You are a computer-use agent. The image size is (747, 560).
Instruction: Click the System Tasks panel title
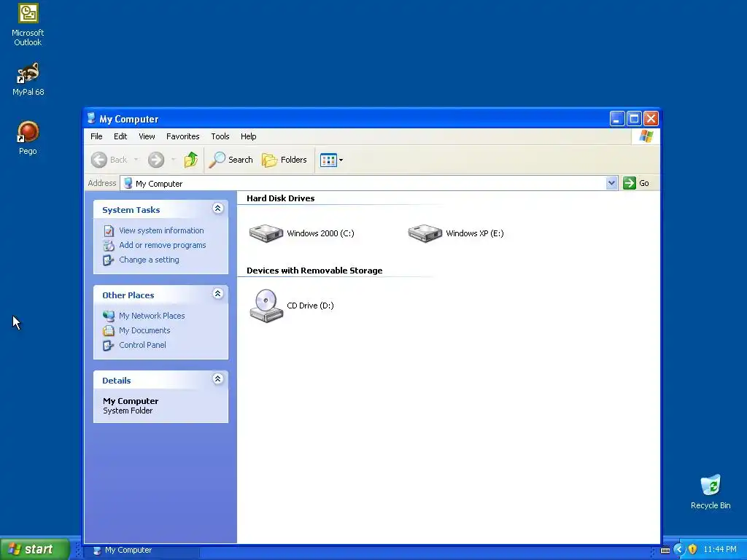click(x=131, y=210)
